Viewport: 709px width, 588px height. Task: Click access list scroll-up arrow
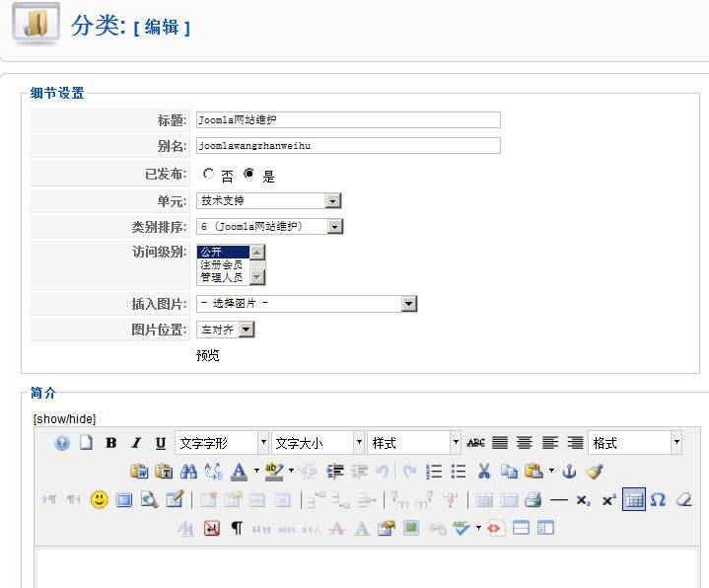click(x=256, y=253)
